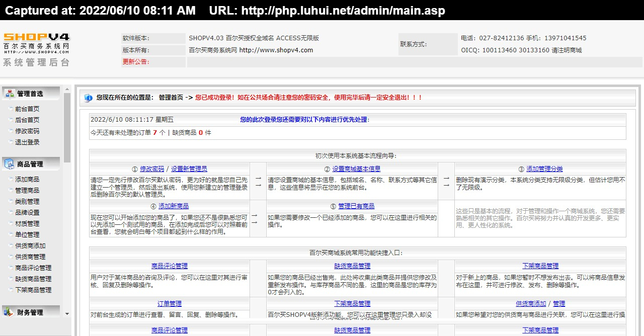Image resolution: width=644 pixels, height=336 pixels.
Task: Select 管理商品 in the sidebar
Action: tap(27, 190)
